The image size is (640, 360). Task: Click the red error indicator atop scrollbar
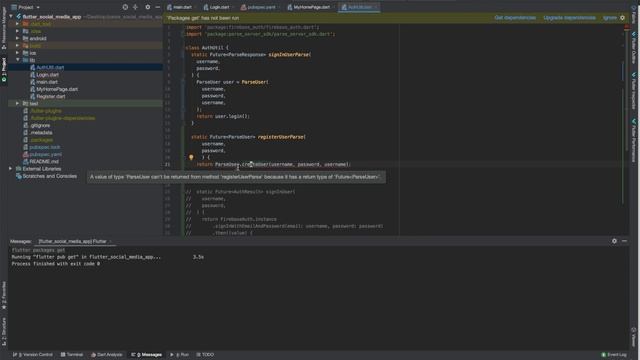pyautogui.click(x=627, y=27)
